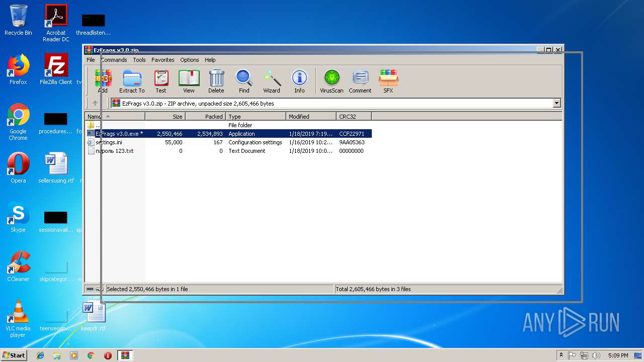The height and width of the screenshot is (362, 644).
Task: Show archive Info icon
Action: click(x=299, y=81)
